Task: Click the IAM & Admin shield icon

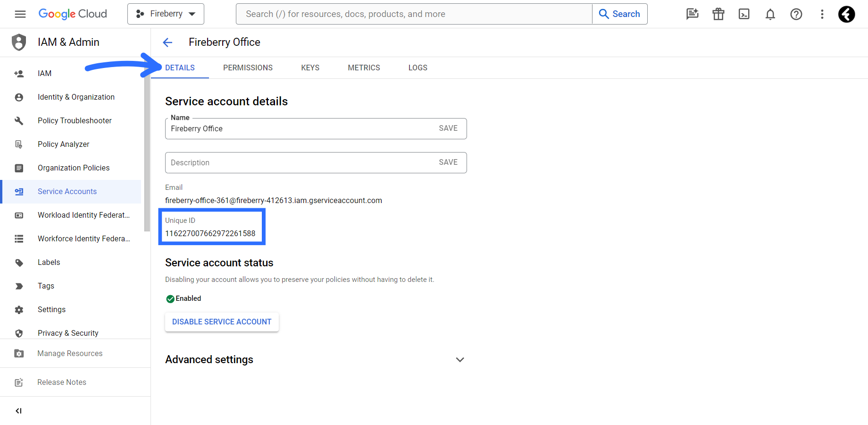Action: point(19,42)
